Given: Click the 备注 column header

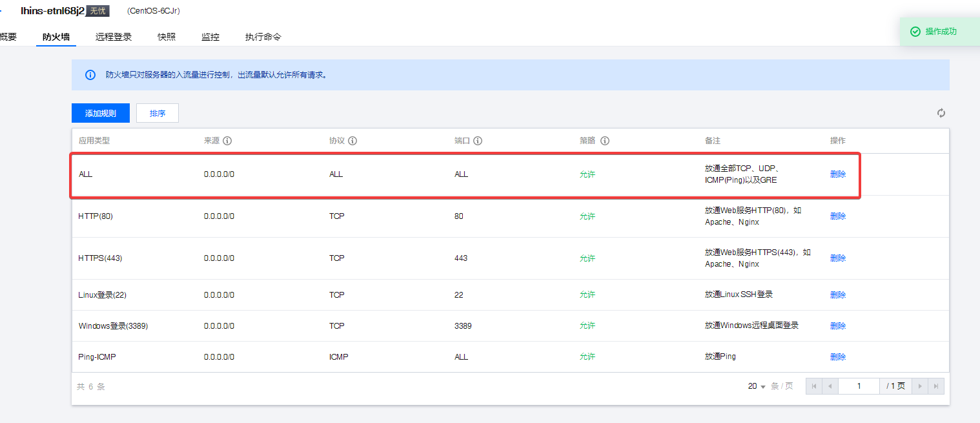Looking at the screenshot, I should coord(713,141).
